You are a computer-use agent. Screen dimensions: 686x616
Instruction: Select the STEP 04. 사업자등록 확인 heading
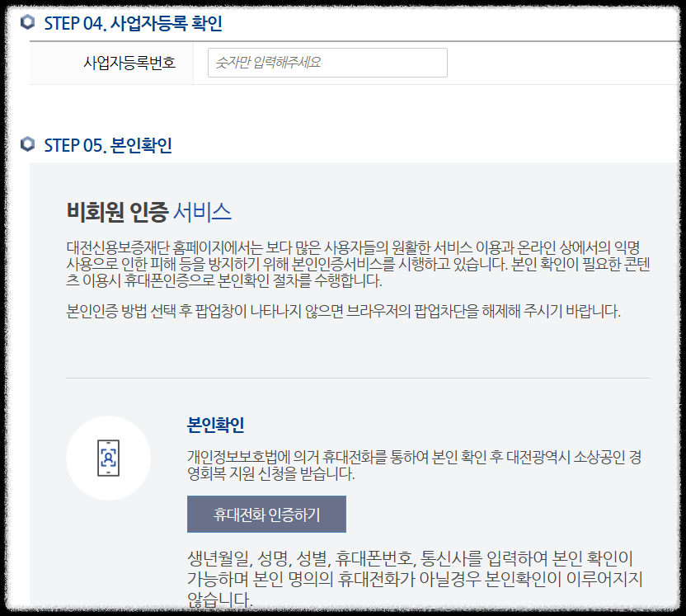click(133, 23)
